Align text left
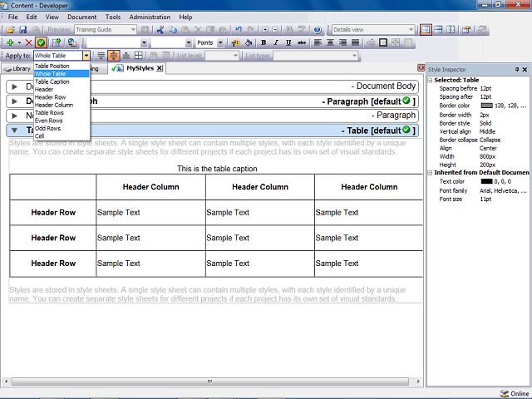The image size is (532, 399). (x=318, y=42)
